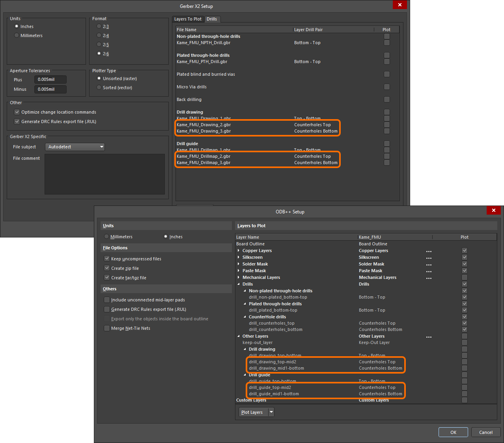This screenshot has width=504, height=443.
Task: Expand the Copper Layers tree node
Action: (239, 251)
